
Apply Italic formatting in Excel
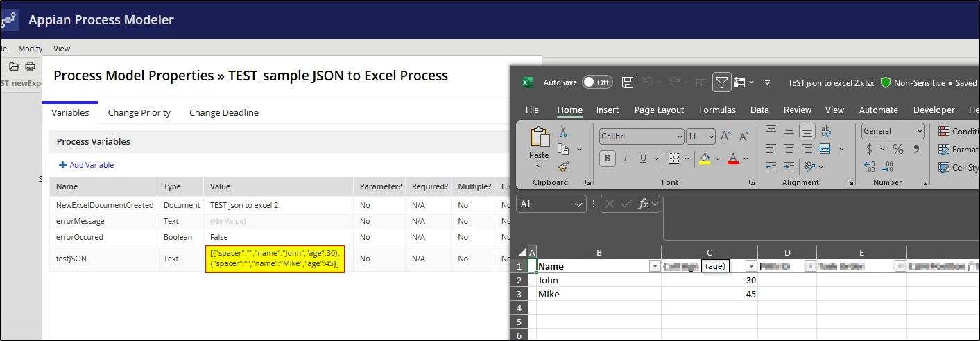(626, 159)
